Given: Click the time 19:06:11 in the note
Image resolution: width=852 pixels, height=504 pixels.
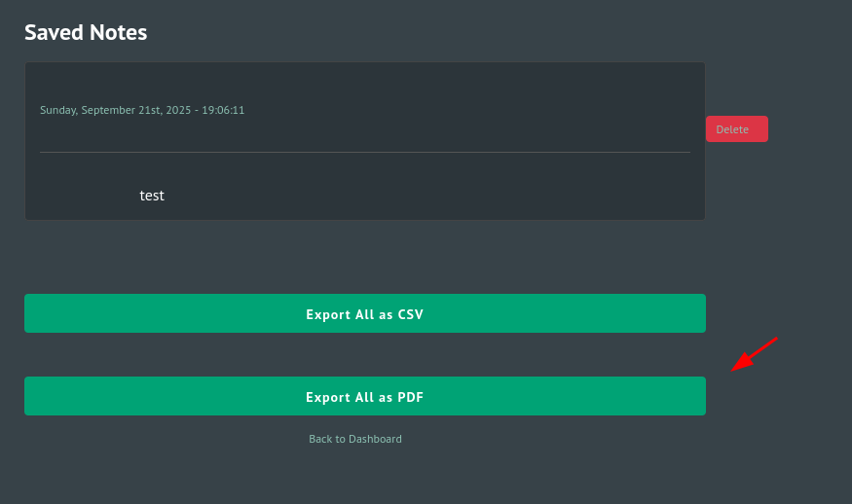Looking at the screenshot, I should click(x=223, y=110).
